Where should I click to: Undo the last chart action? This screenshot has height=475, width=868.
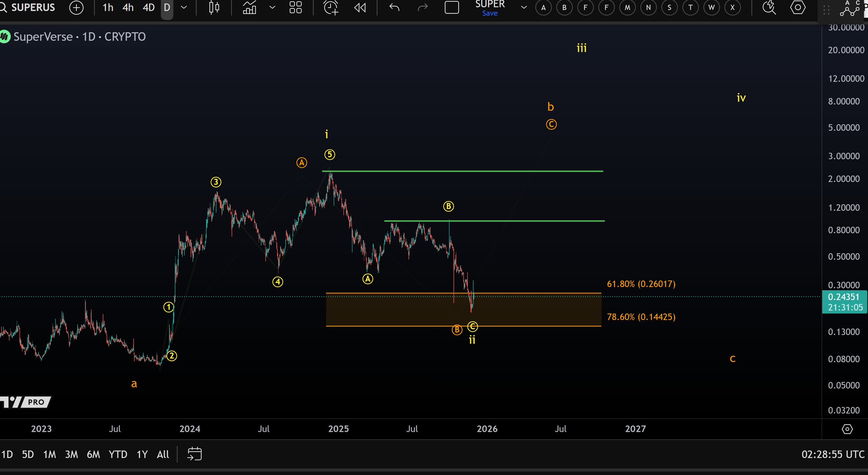tap(394, 8)
